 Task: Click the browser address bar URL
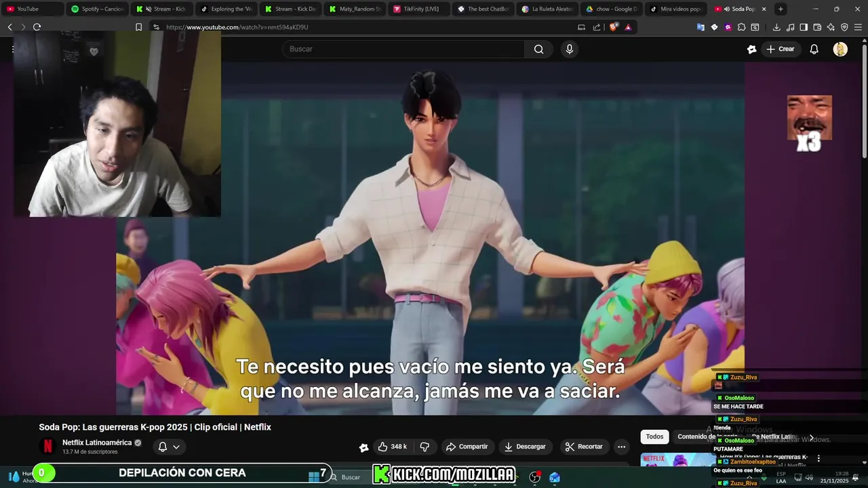(237, 27)
